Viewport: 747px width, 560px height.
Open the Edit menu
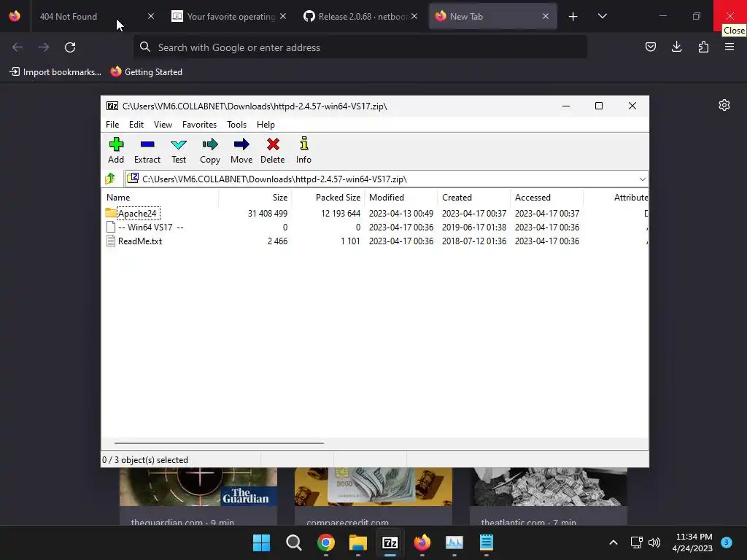pos(136,124)
